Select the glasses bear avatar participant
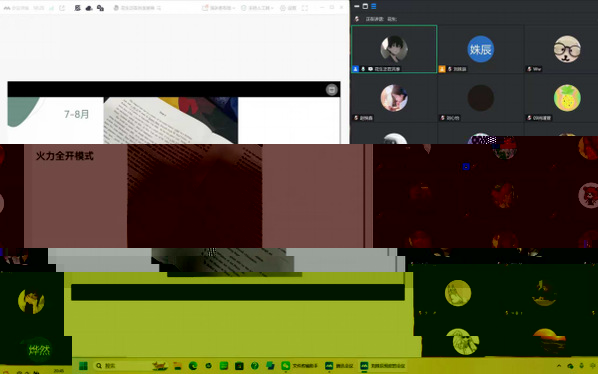The image size is (598, 374). click(567, 49)
